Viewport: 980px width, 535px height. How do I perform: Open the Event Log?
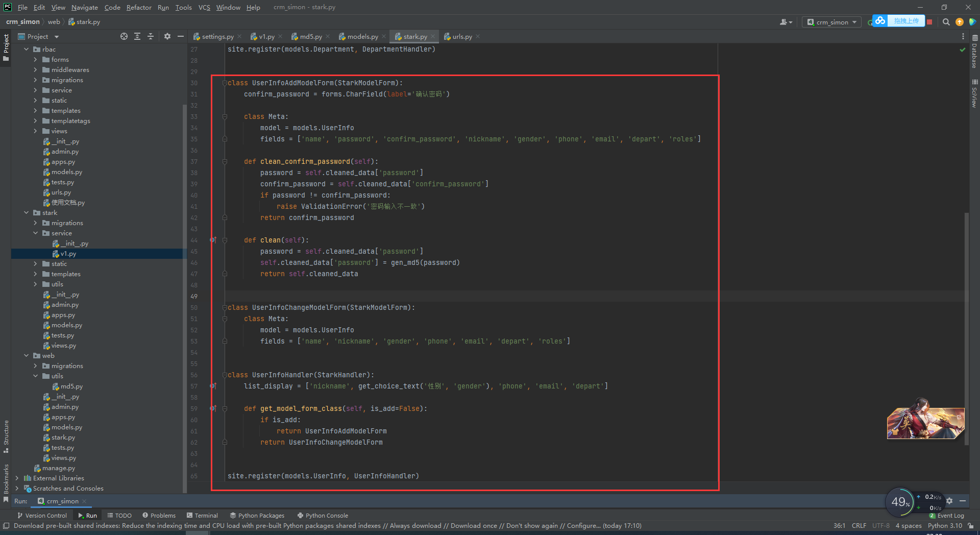coord(947,516)
